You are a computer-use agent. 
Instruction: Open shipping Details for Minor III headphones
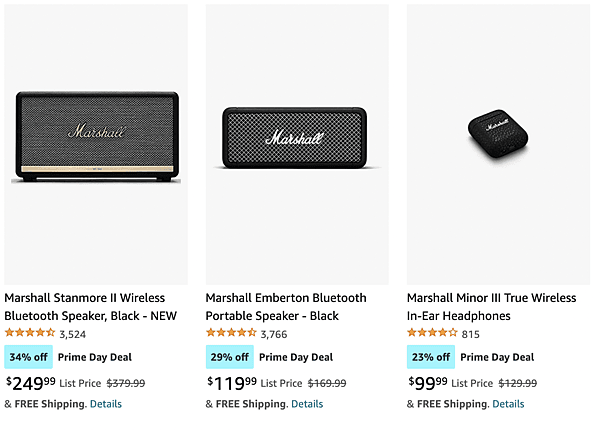508,404
